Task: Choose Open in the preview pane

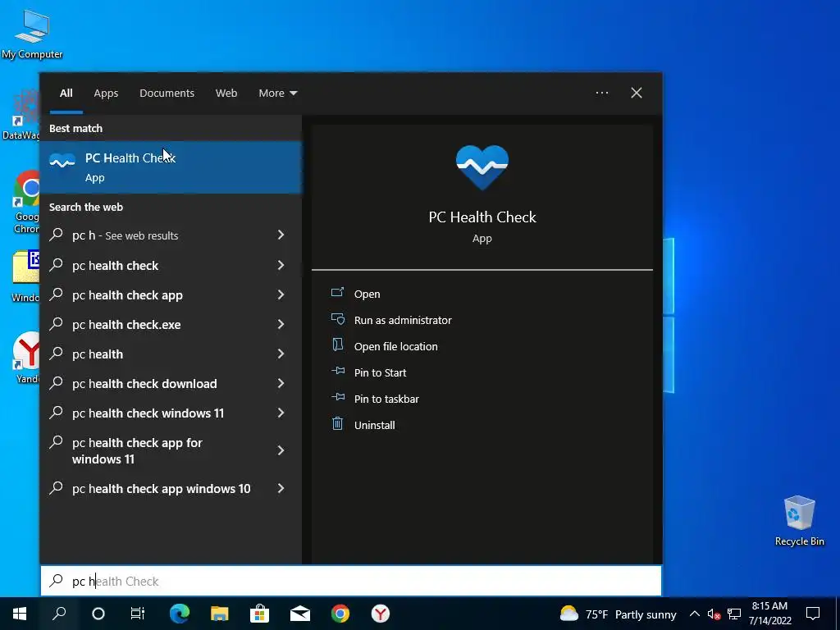Action: point(367,294)
